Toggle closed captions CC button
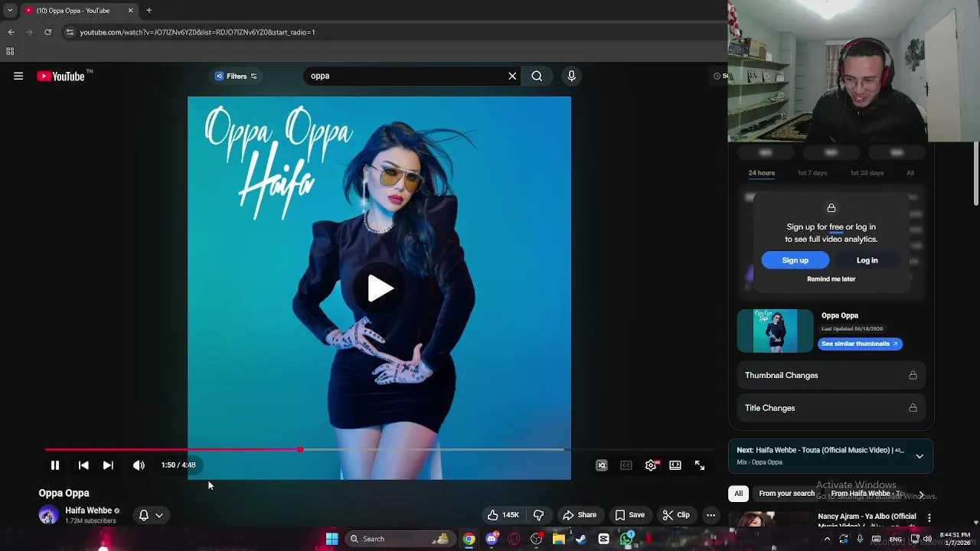The height and width of the screenshot is (551, 980). coord(626,465)
